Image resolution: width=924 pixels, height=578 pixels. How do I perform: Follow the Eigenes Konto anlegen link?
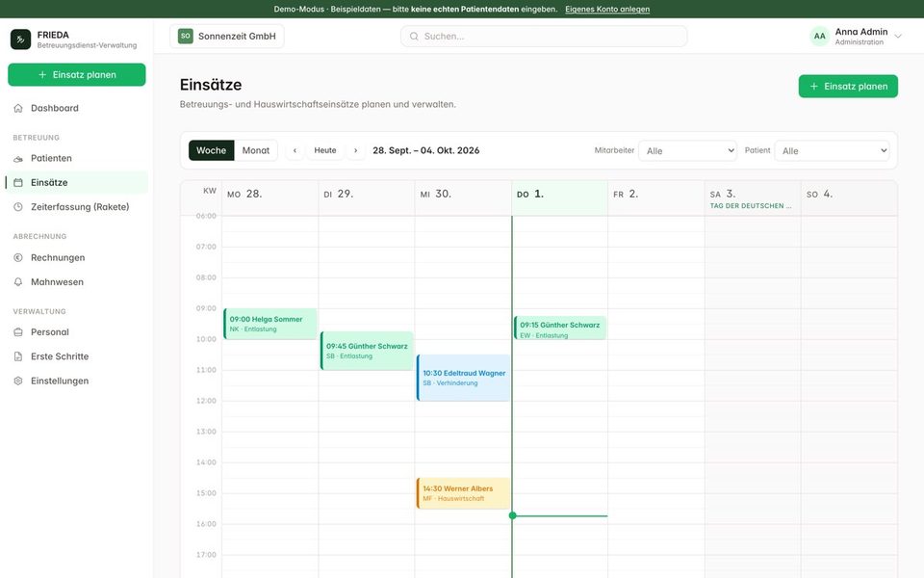(607, 9)
